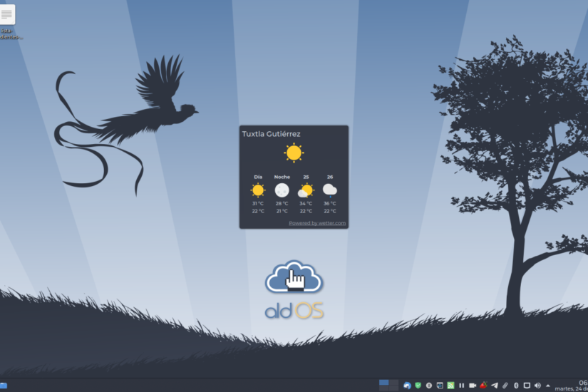Click the Noche forecast moon icon
Image resolution: width=588 pixels, height=392 pixels.
point(282,190)
